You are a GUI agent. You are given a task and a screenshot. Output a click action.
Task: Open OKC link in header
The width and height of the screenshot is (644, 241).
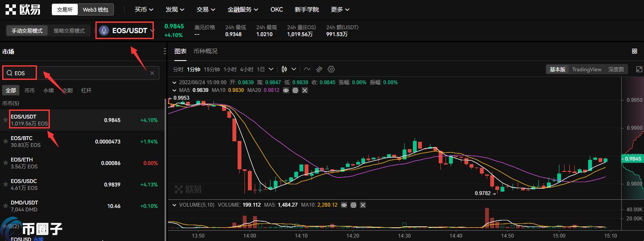pos(277,9)
